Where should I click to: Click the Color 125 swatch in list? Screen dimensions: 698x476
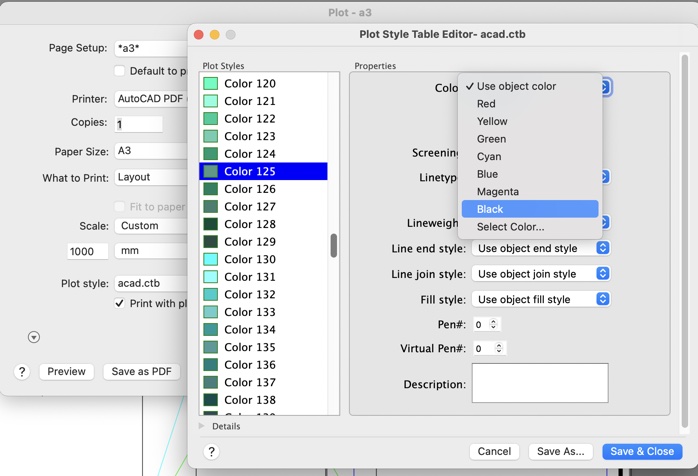(x=211, y=172)
